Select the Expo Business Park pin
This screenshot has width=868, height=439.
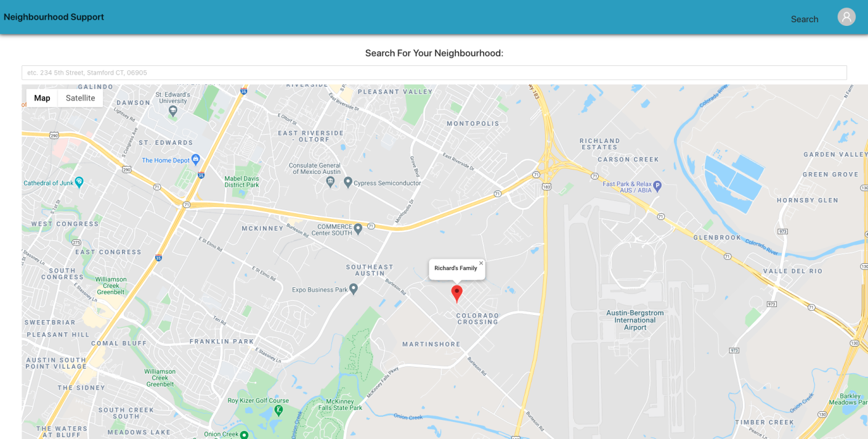click(x=354, y=289)
